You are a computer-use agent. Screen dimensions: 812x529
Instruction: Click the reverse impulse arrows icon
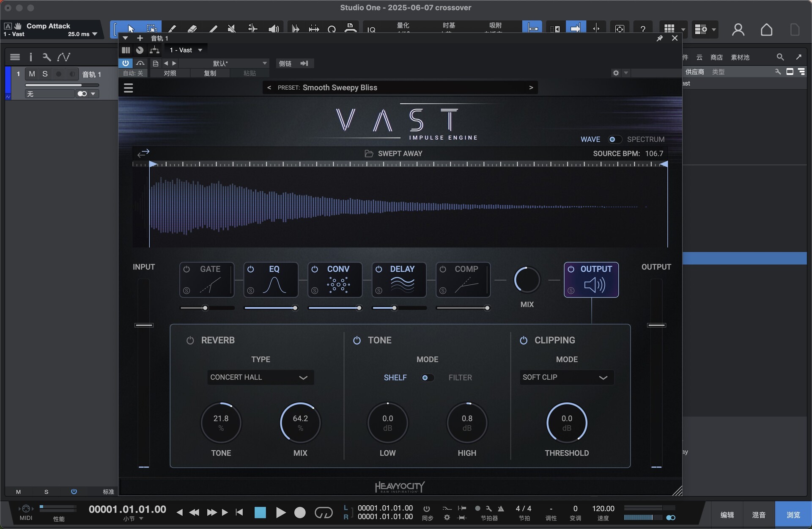(143, 153)
